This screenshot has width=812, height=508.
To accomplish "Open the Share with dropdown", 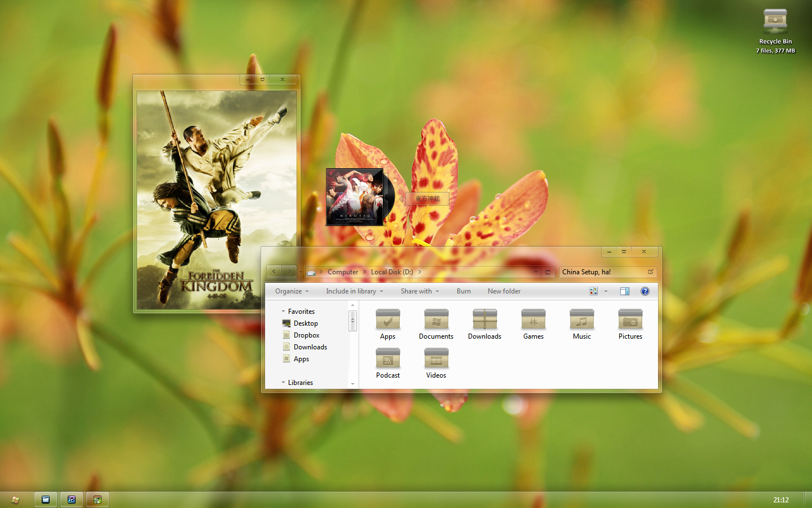I will [420, 291].
